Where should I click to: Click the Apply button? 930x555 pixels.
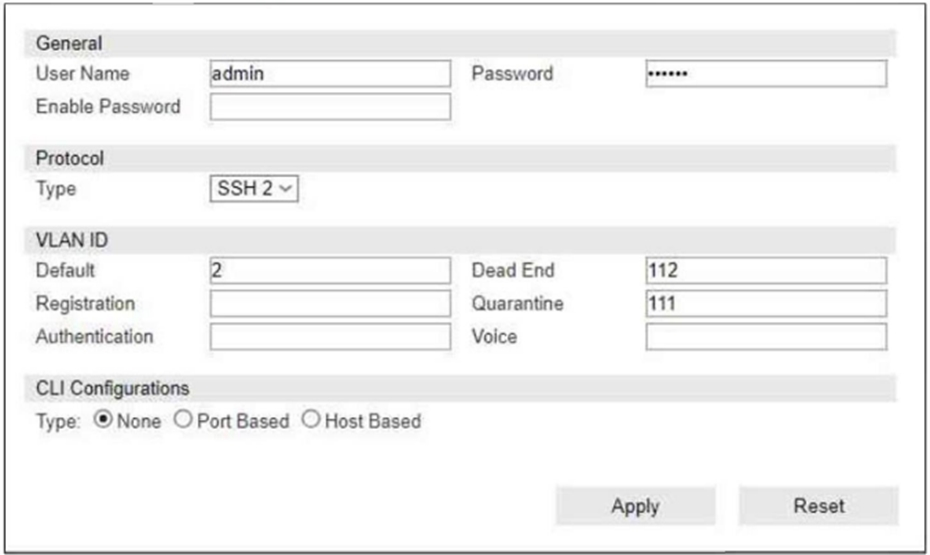635,506
